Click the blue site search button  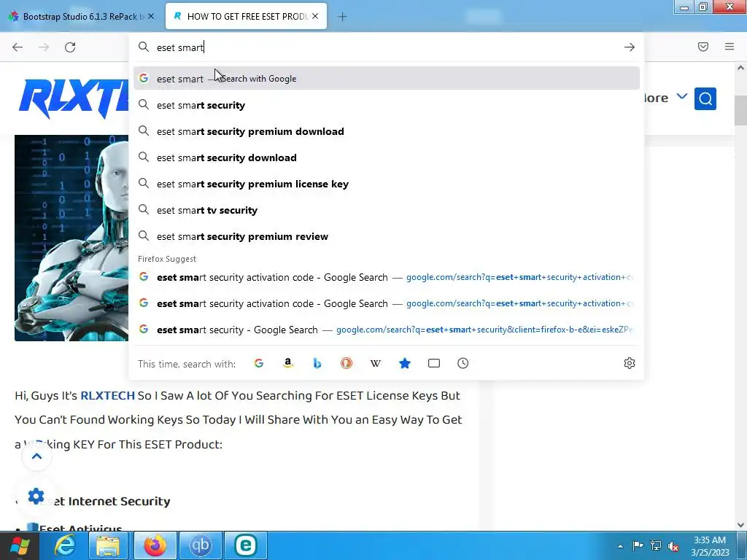tap(705, 98)
